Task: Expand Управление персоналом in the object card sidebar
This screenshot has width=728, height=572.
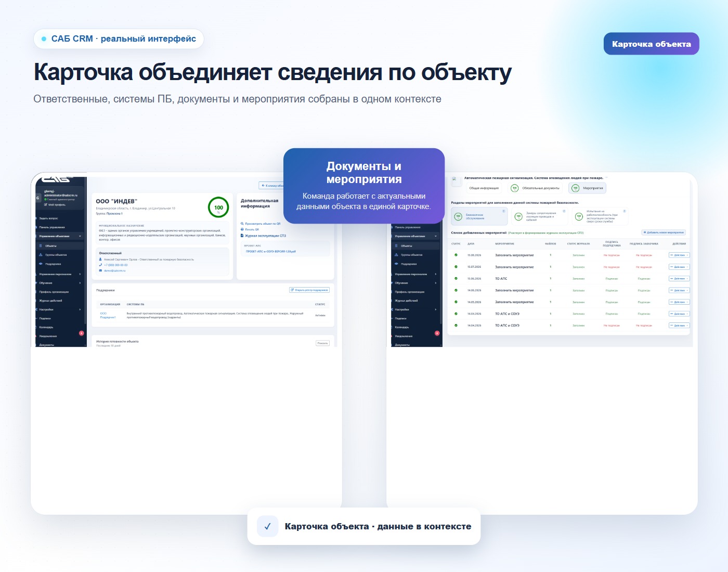Action: pos(80,274)
